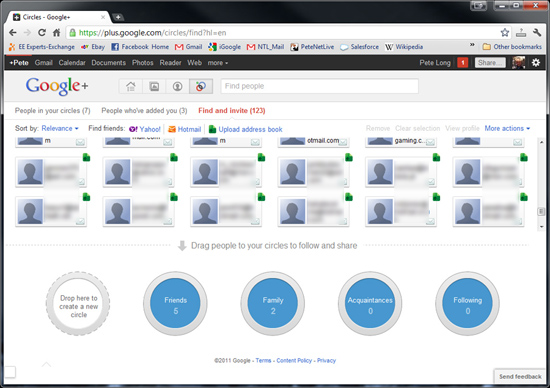550x388 pixels.
Task: Open the more menu in Google bar
Action: (217, 63)
